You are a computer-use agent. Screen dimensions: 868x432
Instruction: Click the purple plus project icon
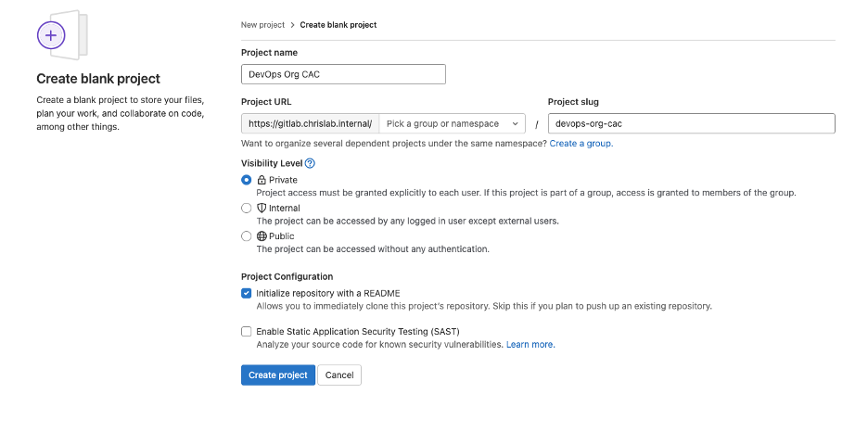click(x=51, y=35)
